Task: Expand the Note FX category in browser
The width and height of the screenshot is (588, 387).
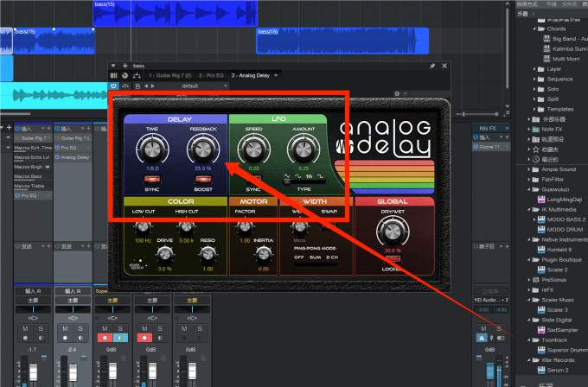Action: [x=529, y=130]
